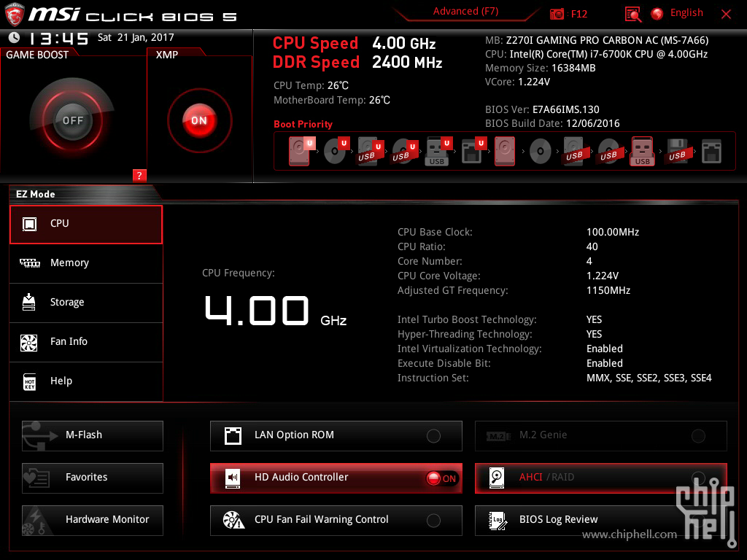747x560 pixels.
Task: Click the GAME BOOST panel title
Action: click(x=37, y=55)
